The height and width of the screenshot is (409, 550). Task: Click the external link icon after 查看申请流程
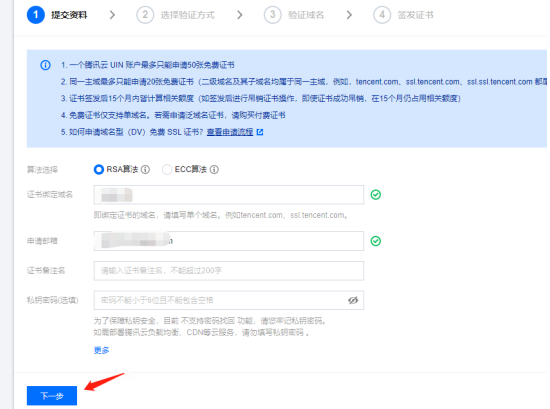click(x=260, y=132)
